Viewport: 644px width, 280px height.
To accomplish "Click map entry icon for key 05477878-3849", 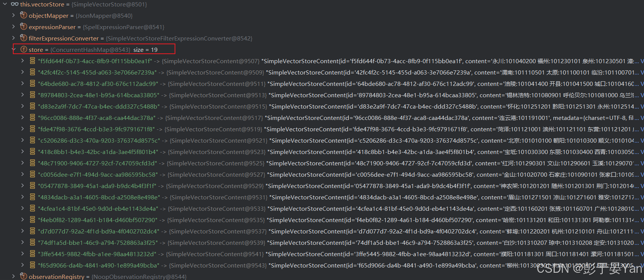I will (33, 186).
